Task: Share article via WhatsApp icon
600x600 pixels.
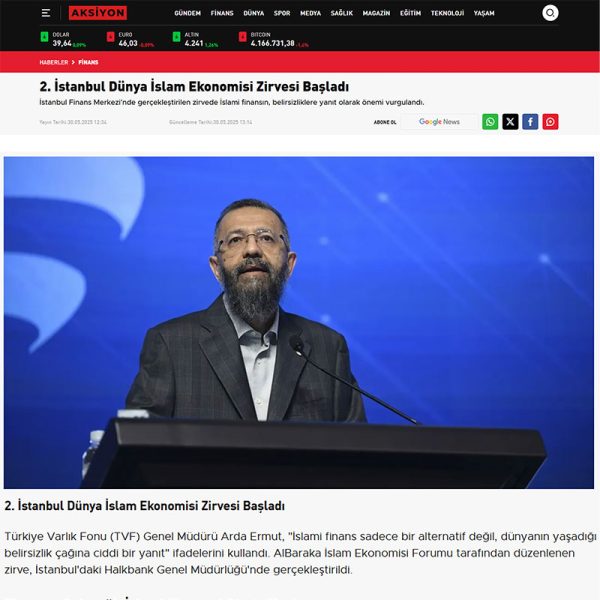Action: tap(490, 122)
